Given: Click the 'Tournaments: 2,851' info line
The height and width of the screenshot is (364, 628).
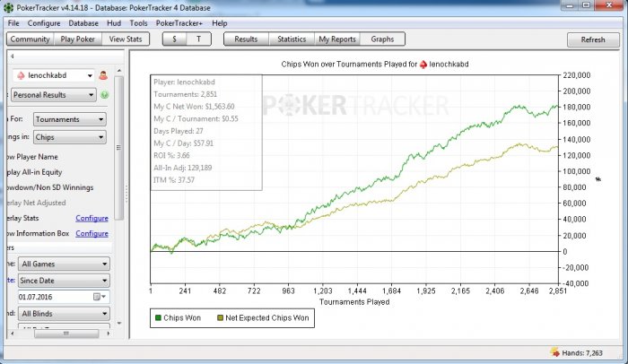Looking at the screenshot, I should pos(185,94).
